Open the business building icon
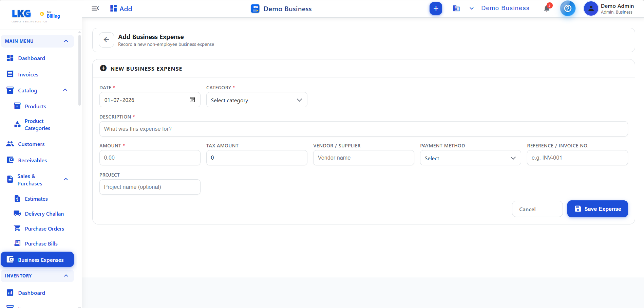 point(456,8)
